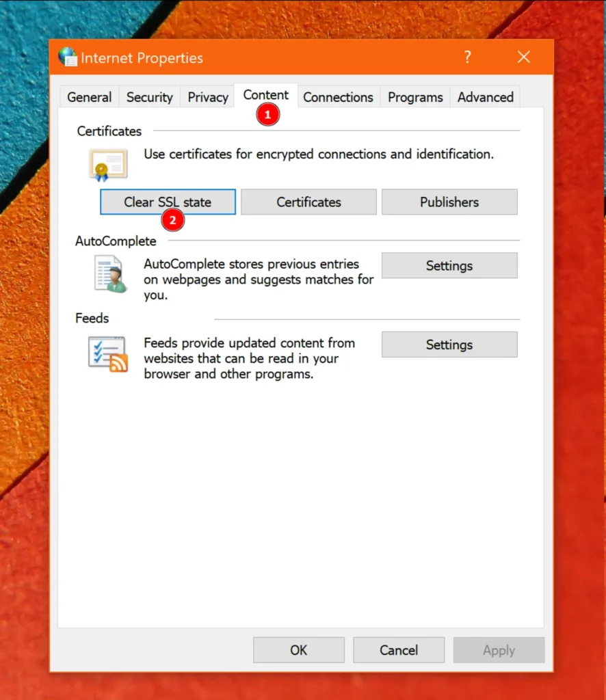The height and width of the screenshot is (700, 606).
Task: Open the dialog help question mark
Action: pyautogui.click(x=467, y=57)
